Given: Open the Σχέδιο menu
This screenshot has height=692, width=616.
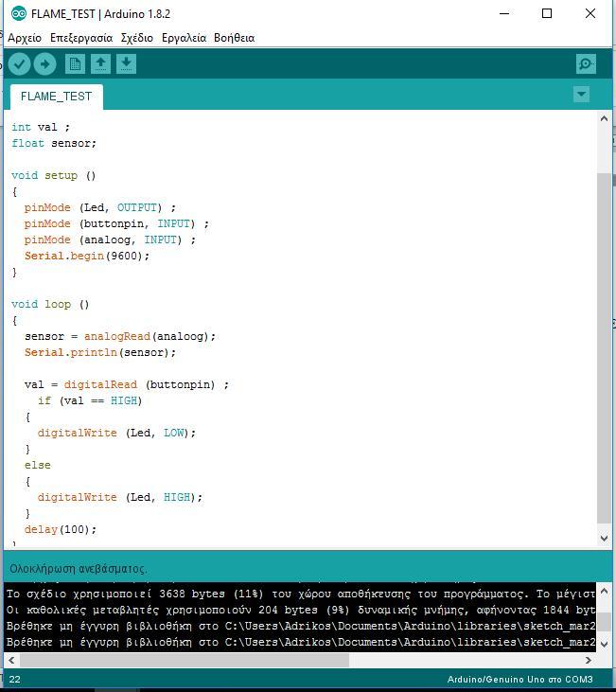Looking at the screenshot, I should pyautogui.click(x=137, y=38).
